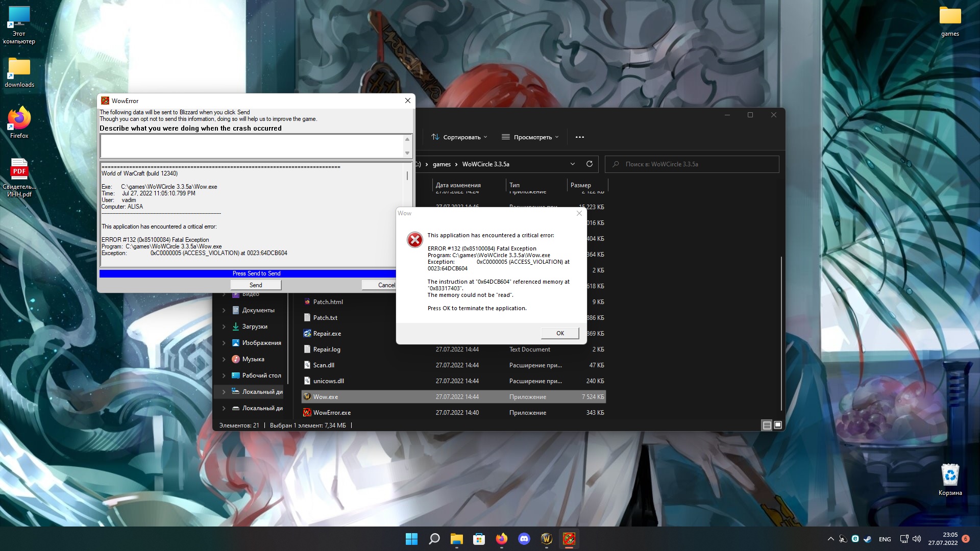
Task: Switch to large thumbnails view icon
Action: coord(778,425)
